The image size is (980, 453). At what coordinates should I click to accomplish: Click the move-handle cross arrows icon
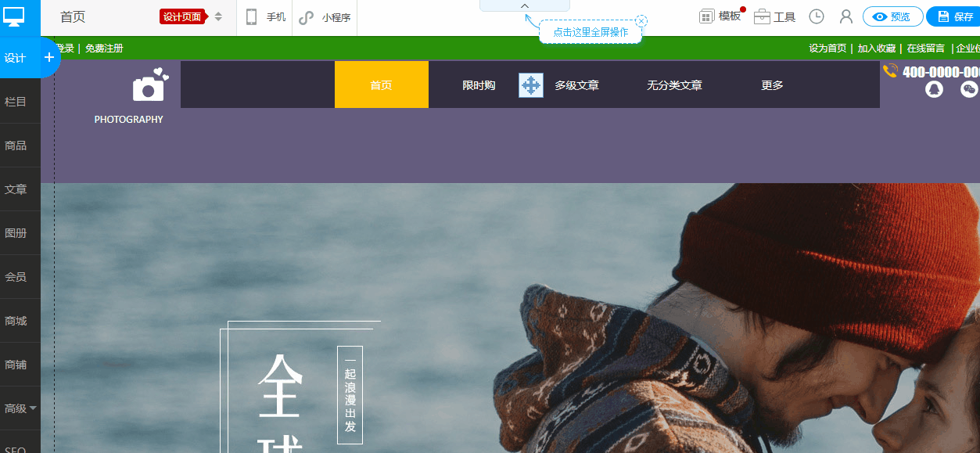tap(531, 85)
